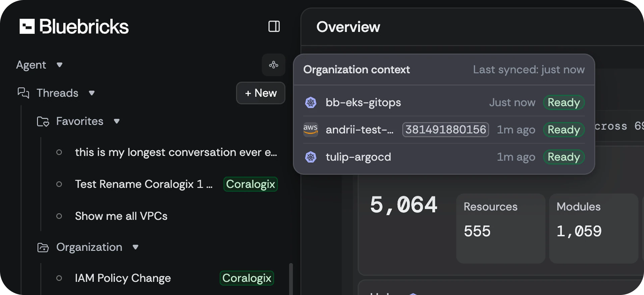The image size is (644, 295).
Task: Click the sidebar vertical scrollbar
Action: click(291, 279)
